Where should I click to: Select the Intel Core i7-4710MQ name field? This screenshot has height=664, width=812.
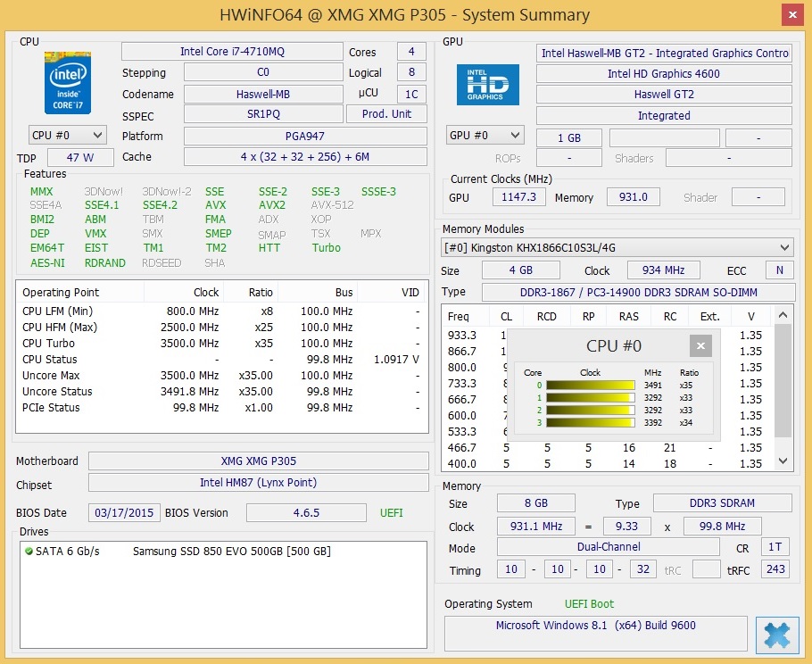click(x=232, y=52)
